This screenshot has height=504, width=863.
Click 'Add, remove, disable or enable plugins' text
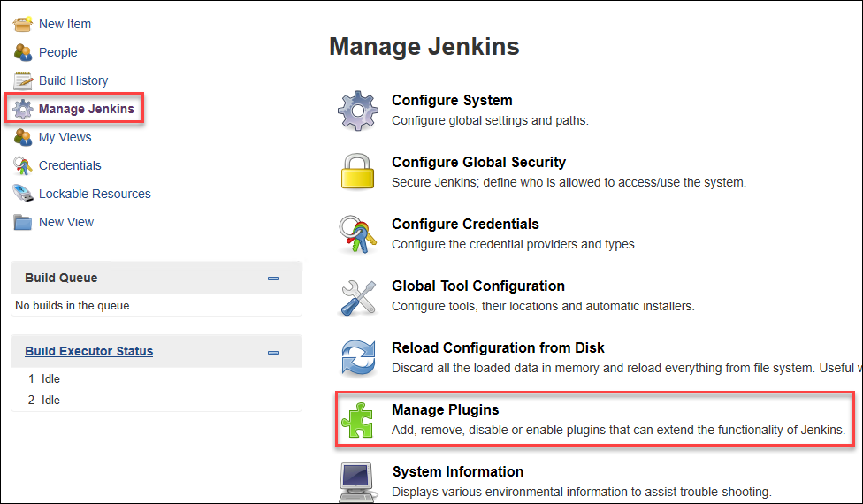coord(619,430)
